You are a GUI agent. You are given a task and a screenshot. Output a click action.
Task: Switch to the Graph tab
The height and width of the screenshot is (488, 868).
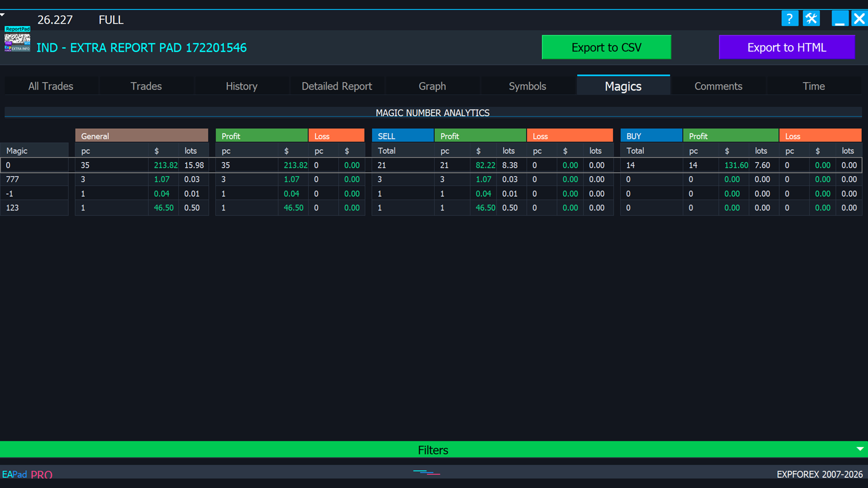[432, 86]
